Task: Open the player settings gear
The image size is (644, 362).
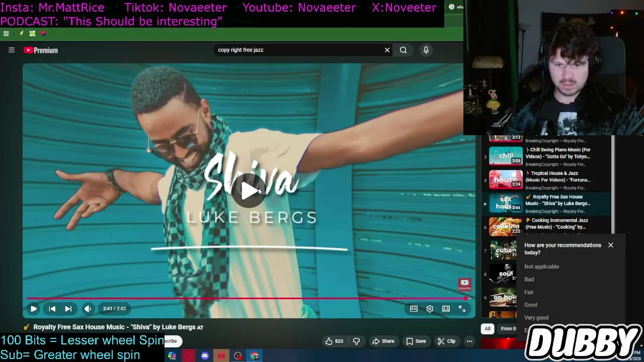Action: click(430, 309)
